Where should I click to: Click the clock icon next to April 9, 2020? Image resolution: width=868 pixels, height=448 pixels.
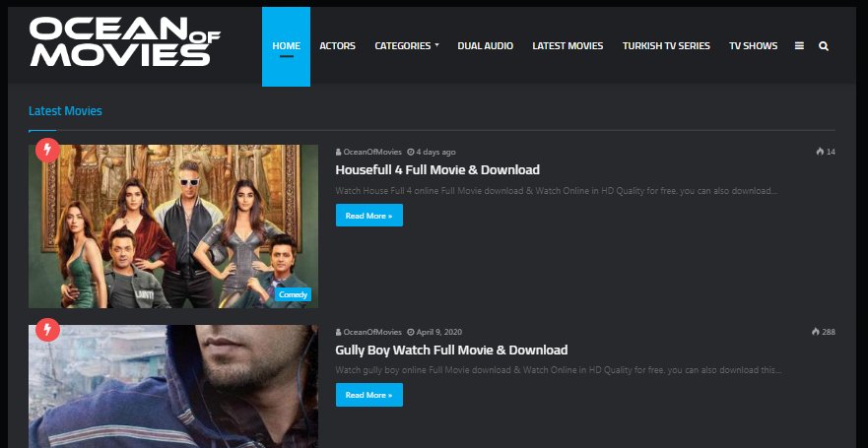point(411,333)
